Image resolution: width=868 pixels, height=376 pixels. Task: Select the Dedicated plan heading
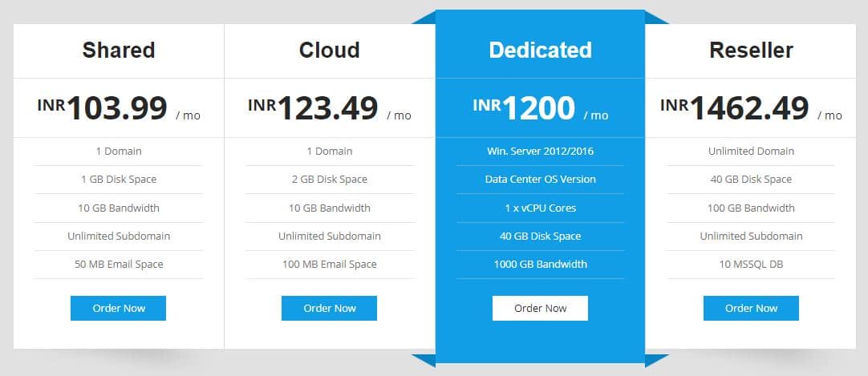click(540, 51)
